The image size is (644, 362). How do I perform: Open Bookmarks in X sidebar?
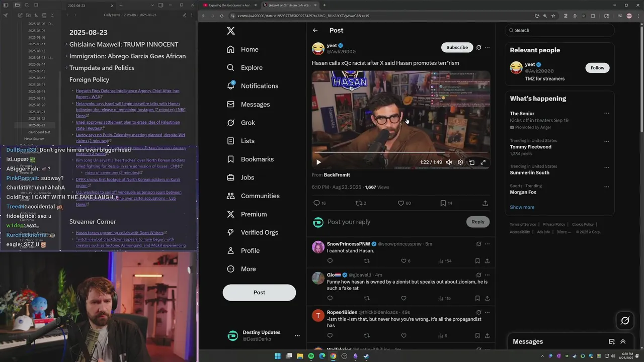[250, 159]
